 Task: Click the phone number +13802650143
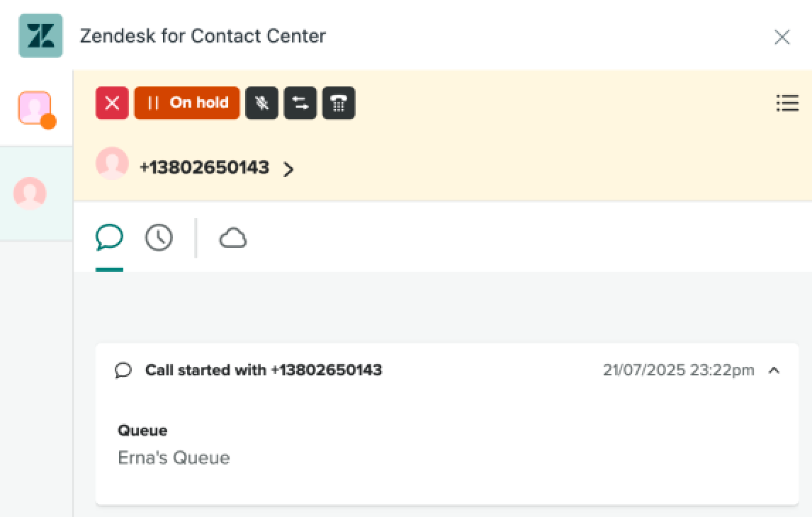point(204,168)
